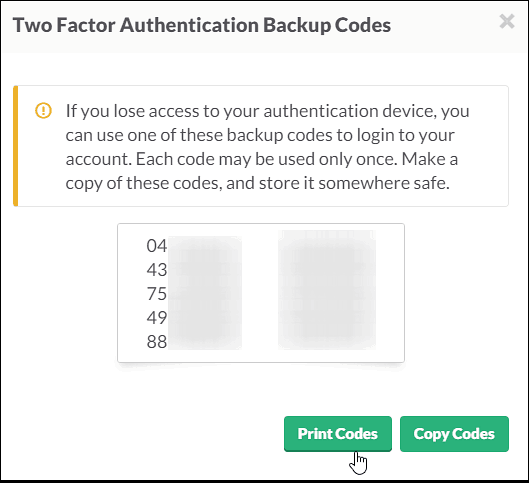Click the blurred part of left code column
The width and height of the screenshot is (529, 483).
coord(205,293)
